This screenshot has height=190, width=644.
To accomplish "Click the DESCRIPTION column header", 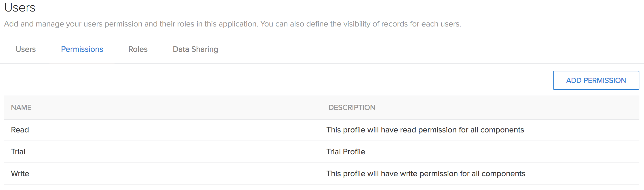I will 352,107.
